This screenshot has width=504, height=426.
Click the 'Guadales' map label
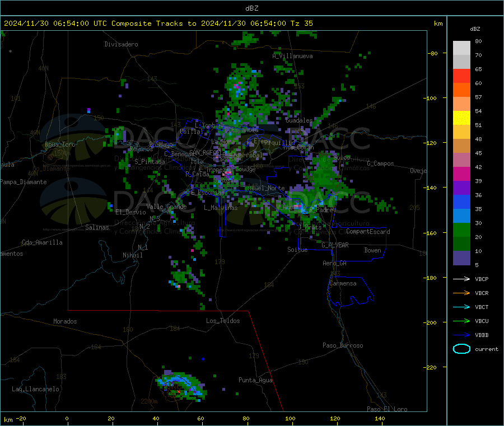(x=299, y=120)
